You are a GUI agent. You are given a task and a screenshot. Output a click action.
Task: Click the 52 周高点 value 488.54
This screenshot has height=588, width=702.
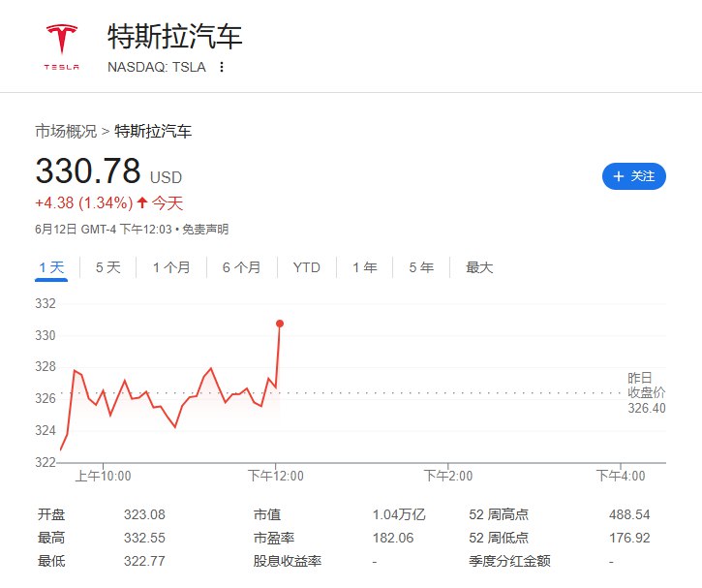(629, 514)
